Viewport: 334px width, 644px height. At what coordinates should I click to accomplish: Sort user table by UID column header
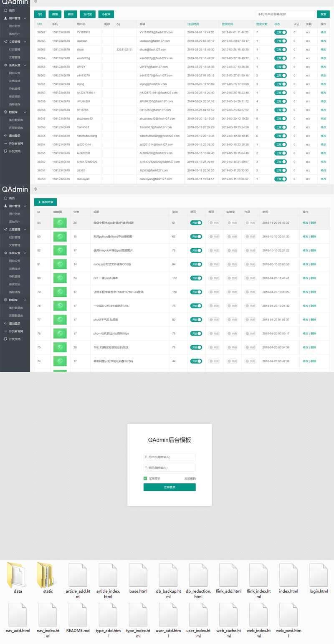40,24
